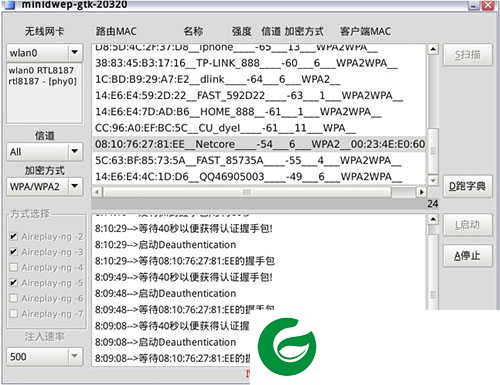Click the 8:10:29 启动Deauthentication log line
Image resolution: width=500 pixels, height=385 pixels.
165,245
